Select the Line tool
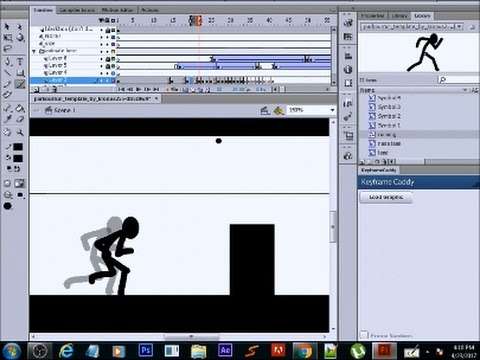The width and height of the screenshot is (480, 360). coord(7,72)
